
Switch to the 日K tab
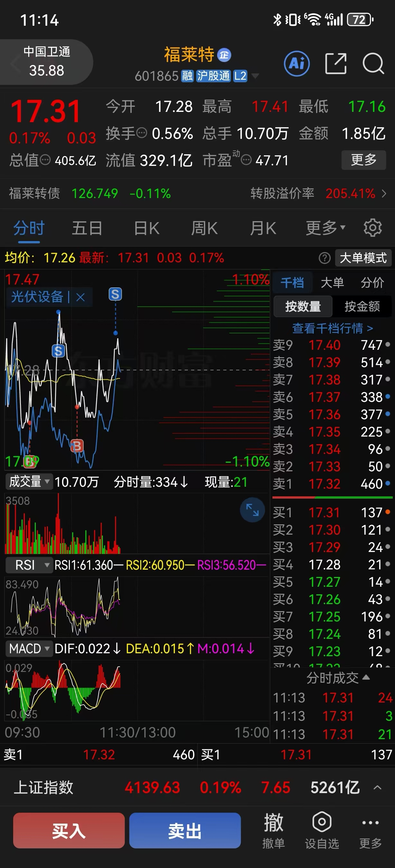tap(147, 228)
